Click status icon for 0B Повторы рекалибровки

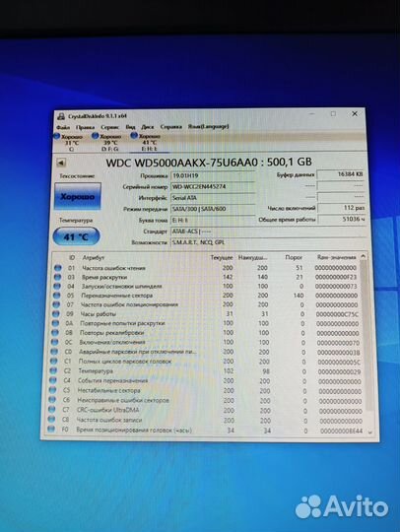tap(55, 333)
